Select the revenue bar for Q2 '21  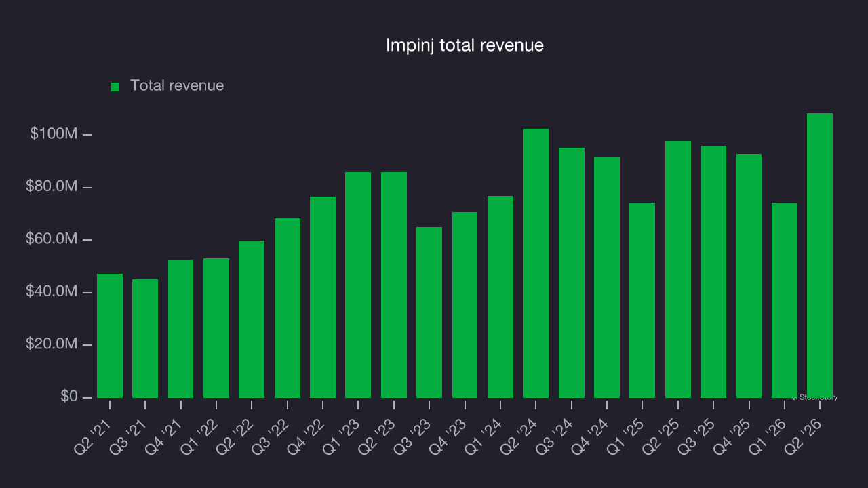click(110, 335)
